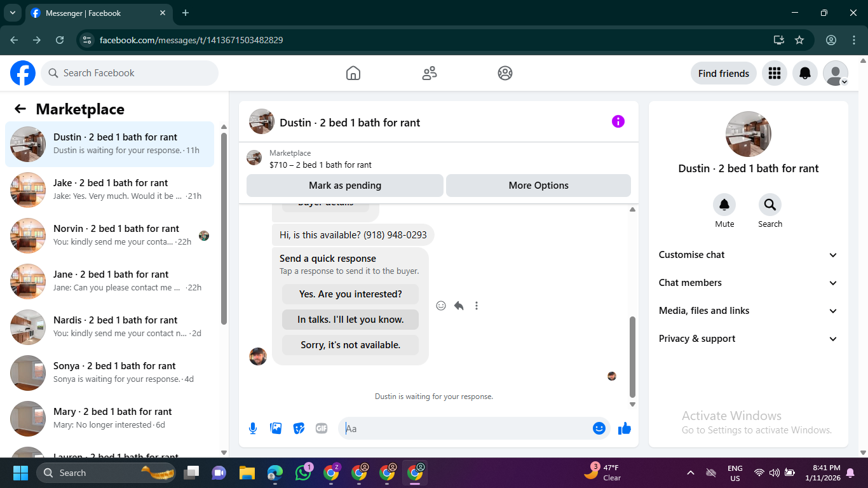868x488 pixels.
Task: Expand the Chat members section
Action: (x=749, y=283)
